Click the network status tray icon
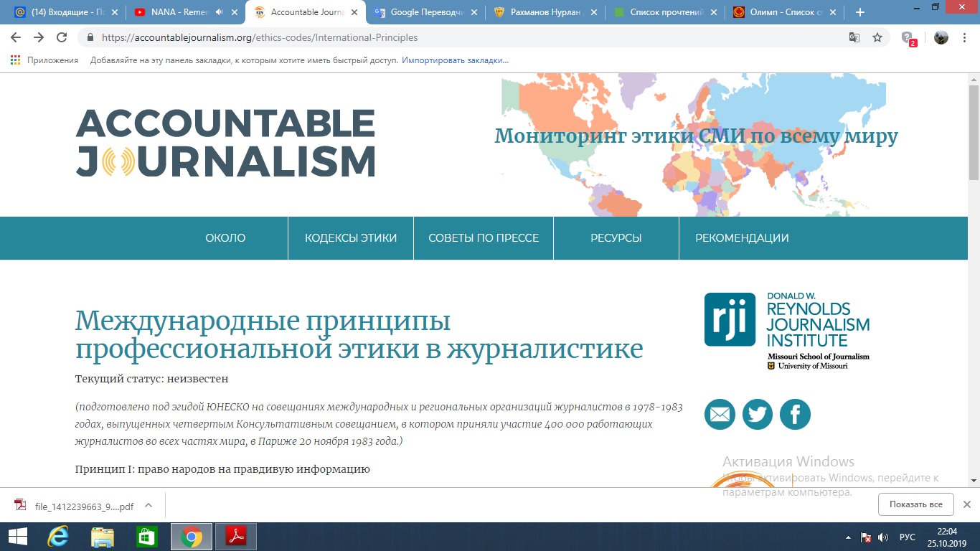 tap(866, 537)
